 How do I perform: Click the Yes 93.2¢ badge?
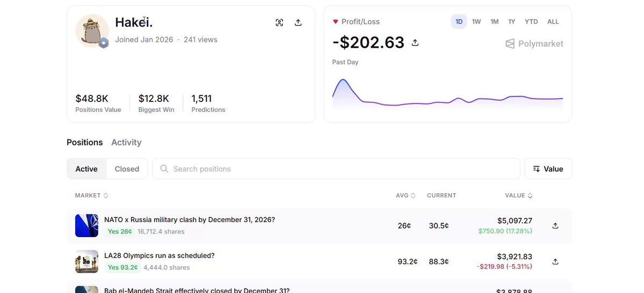point(123,267)
